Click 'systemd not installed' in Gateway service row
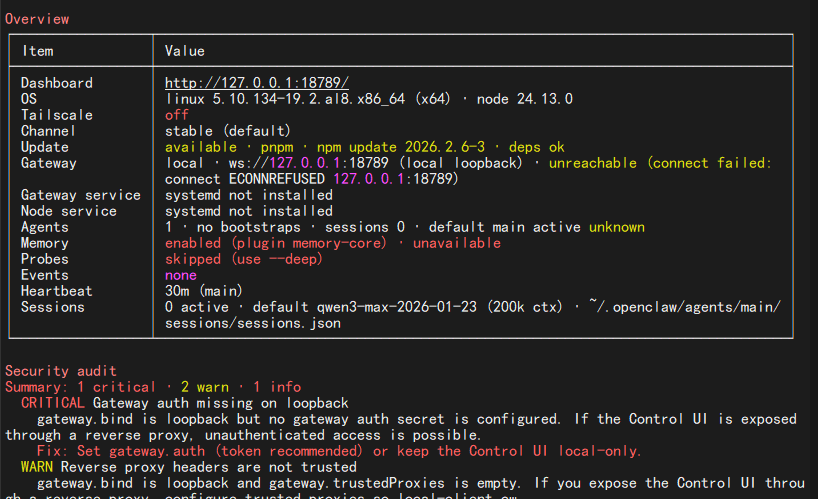The width and height of the screenshot is (818, 499). point(249,195)
